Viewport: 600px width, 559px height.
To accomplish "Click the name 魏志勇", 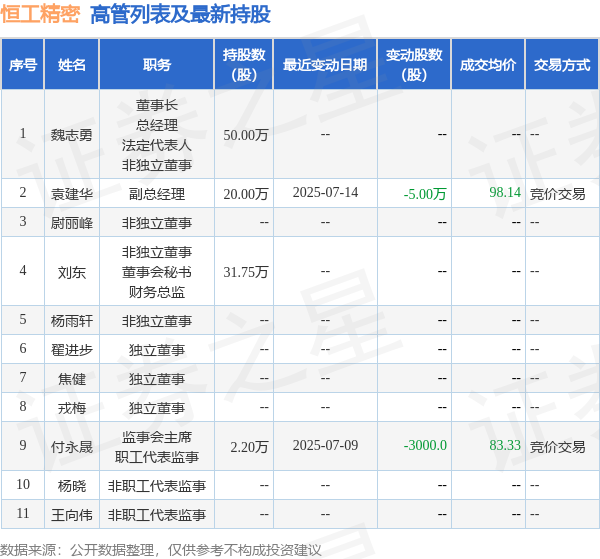I will [x=72, y=135].
